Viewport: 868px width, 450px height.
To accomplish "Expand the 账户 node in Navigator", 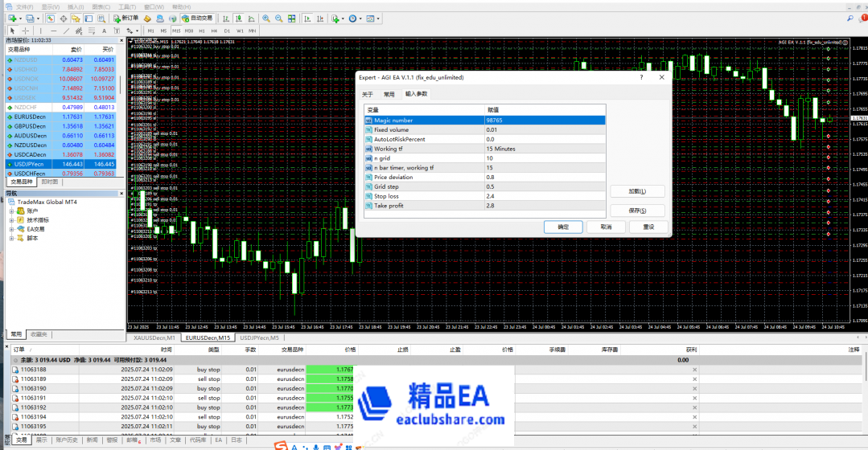I will (x=11, y=211).
